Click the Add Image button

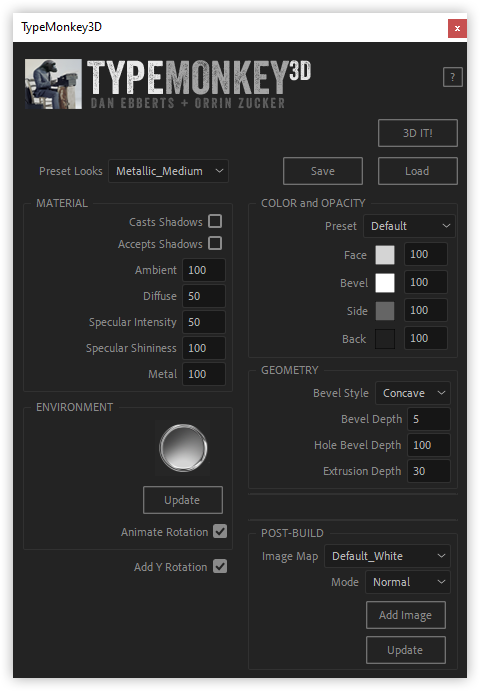[x=406, y=615]
